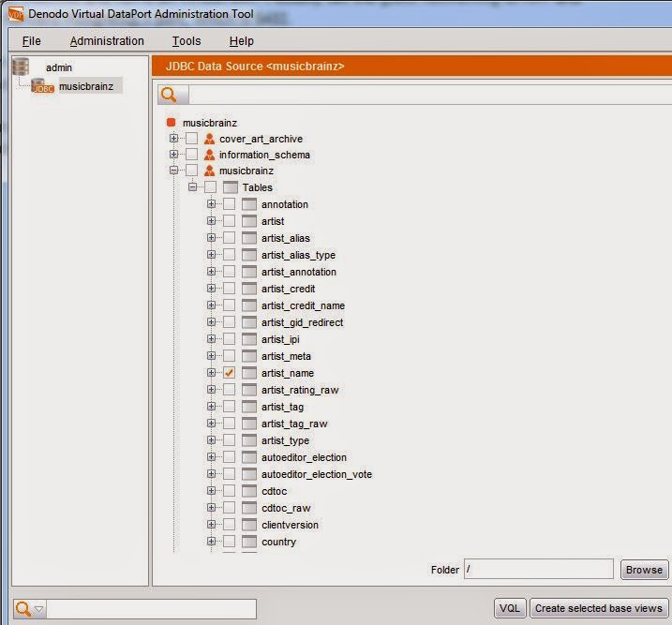Expand the artist_gid_redirect table node

[x=211, y=321]
